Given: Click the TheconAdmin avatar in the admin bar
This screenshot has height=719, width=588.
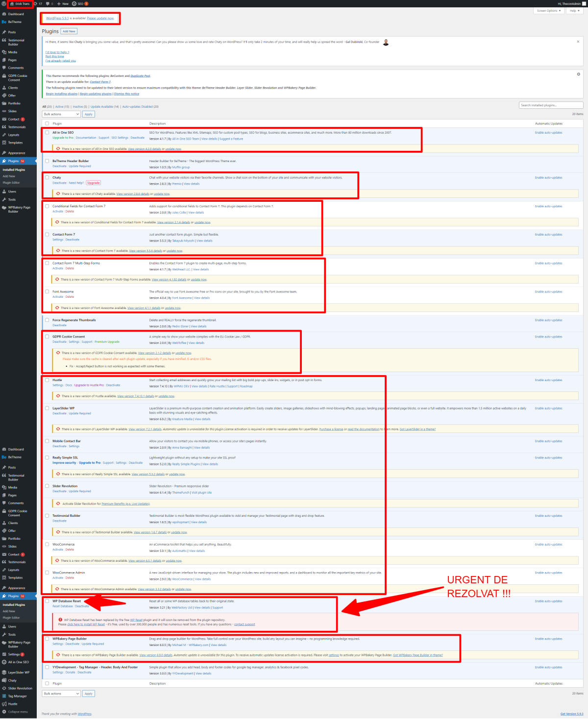Looking at the screenshot, I should tap(584, 3).
